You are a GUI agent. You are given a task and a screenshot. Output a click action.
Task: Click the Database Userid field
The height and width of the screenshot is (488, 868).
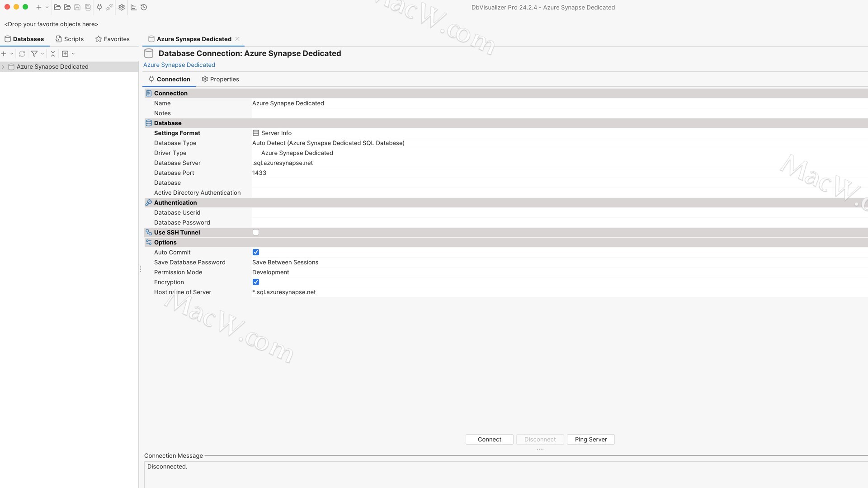coord(560,212)
